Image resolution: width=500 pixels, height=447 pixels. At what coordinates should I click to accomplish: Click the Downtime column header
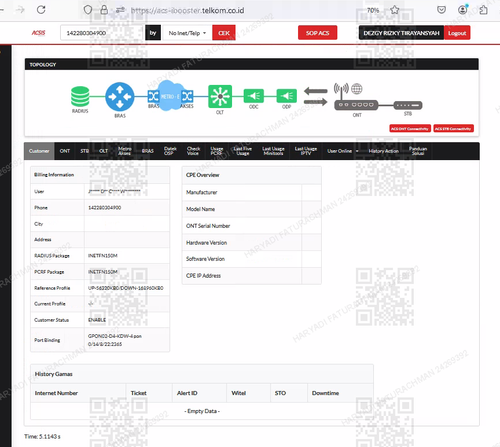click(325, 393)
